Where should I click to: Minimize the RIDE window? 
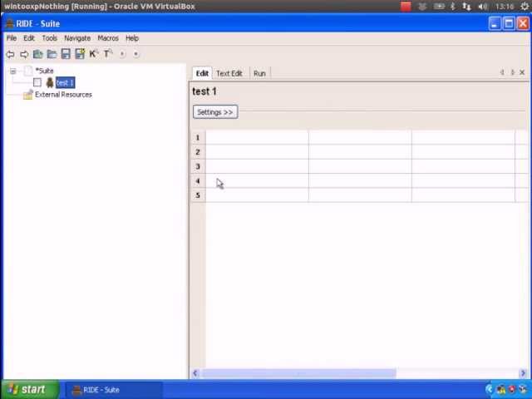pos(495,24)
